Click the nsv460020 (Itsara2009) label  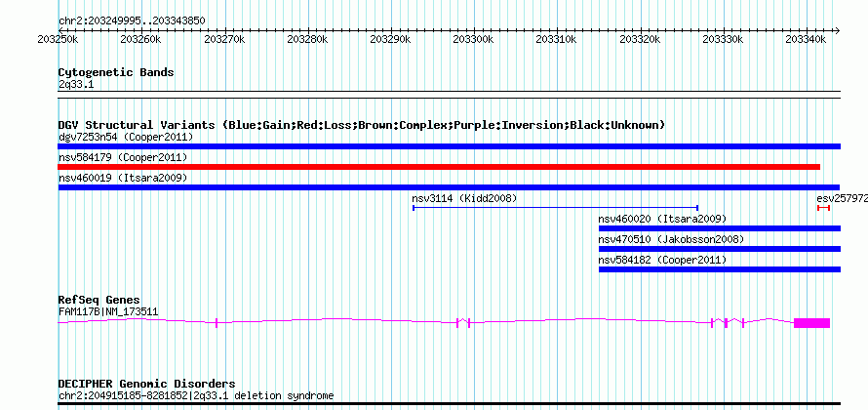(x=662, y=219)
